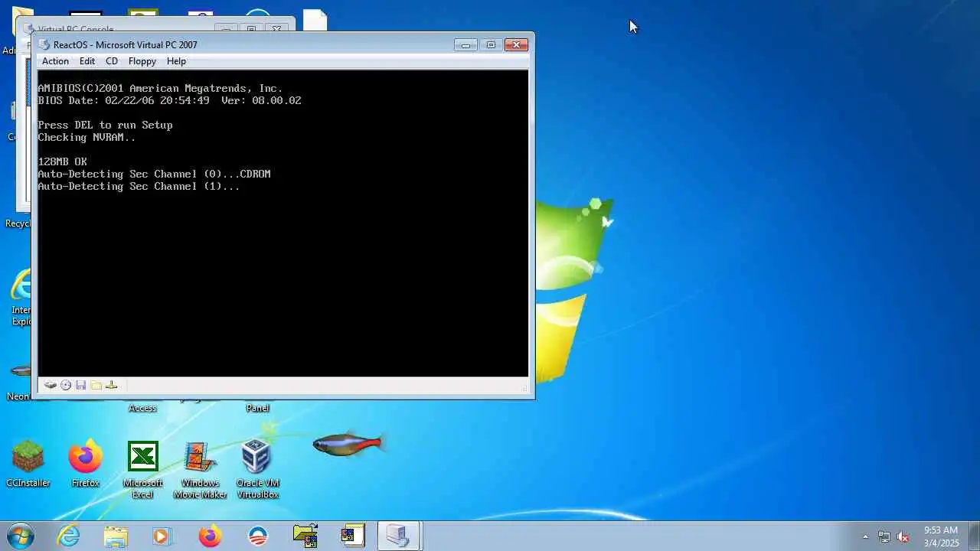Click the folder with puzzle taskbar icon

pyautogui.click(x=305, y=536)
